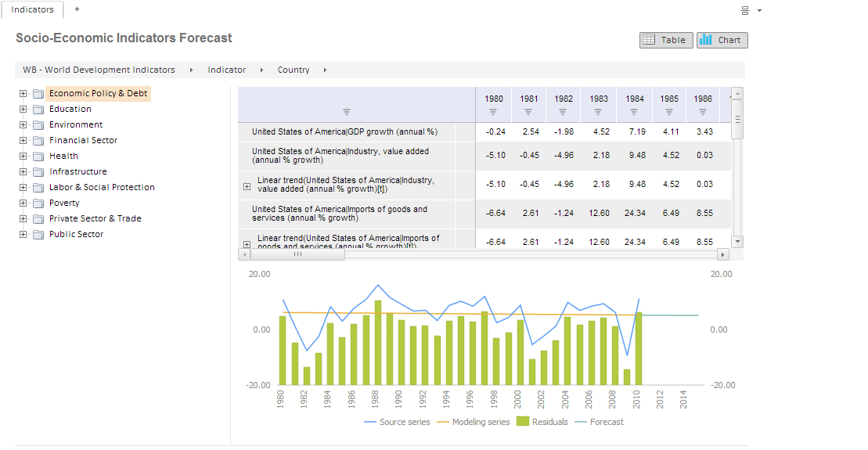868x450 pixels.
Task: Click the table horizontal scrollbar thumb
Action: [297, 254]
